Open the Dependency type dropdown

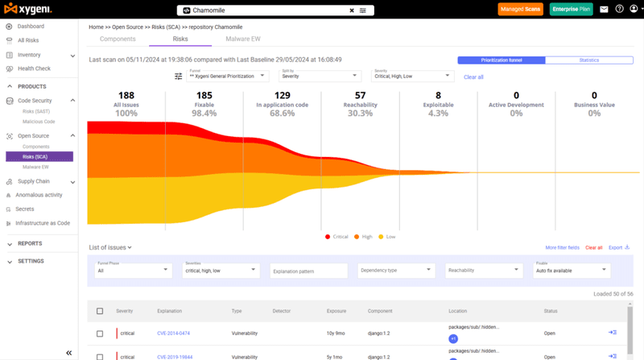coord(396,271)
